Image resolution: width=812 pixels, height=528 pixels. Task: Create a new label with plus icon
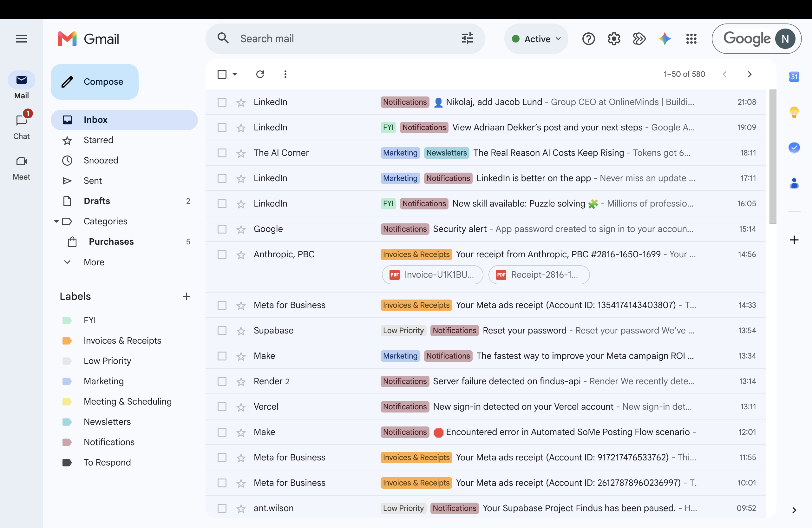186,296
